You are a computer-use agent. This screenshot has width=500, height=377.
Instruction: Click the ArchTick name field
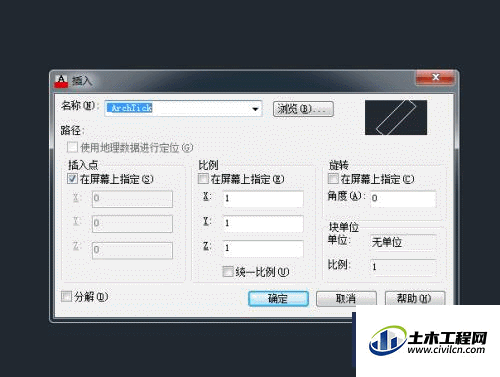pos(183,108)
